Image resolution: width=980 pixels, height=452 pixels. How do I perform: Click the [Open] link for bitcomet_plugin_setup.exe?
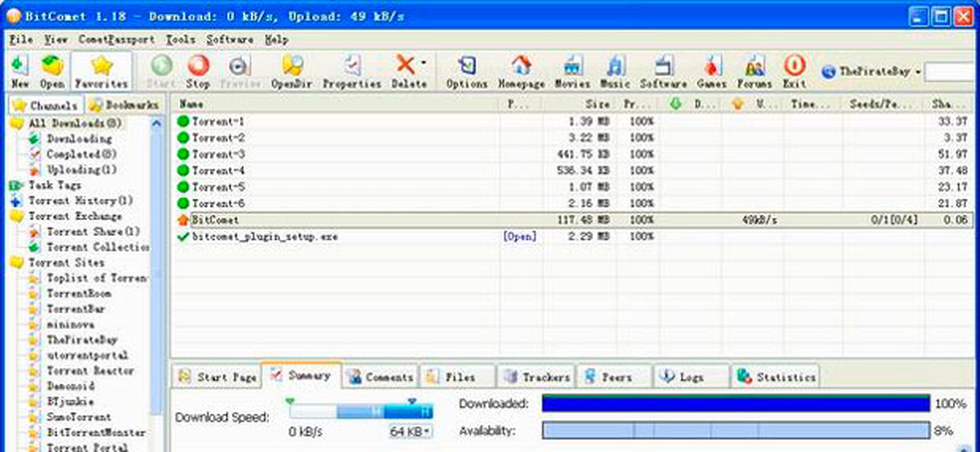[519, 237]
